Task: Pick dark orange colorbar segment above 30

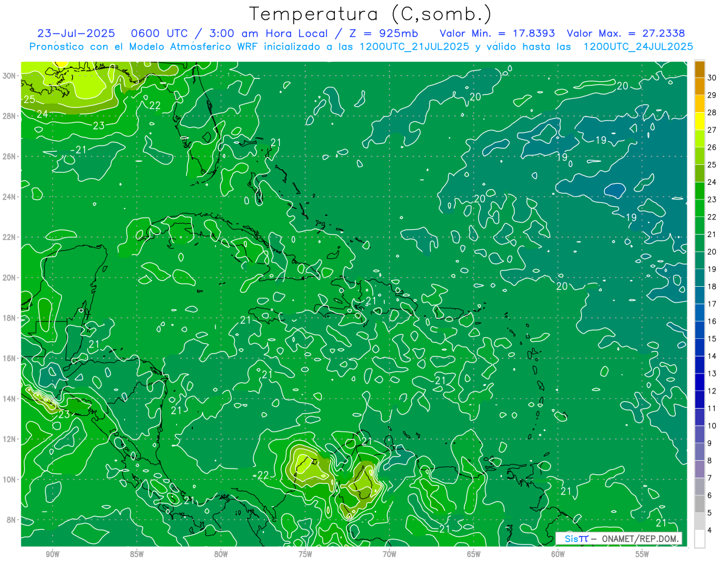Action: pyautogui.click(x=700, y=69)
